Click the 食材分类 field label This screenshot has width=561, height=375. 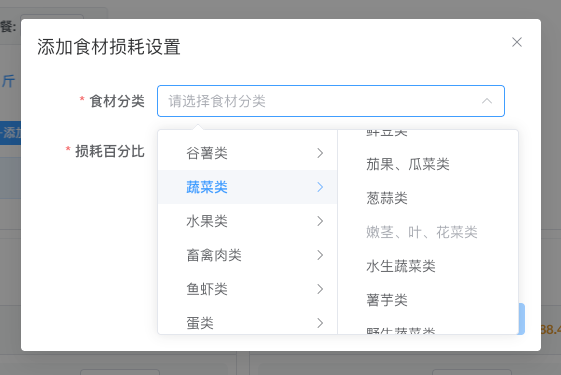117,101
